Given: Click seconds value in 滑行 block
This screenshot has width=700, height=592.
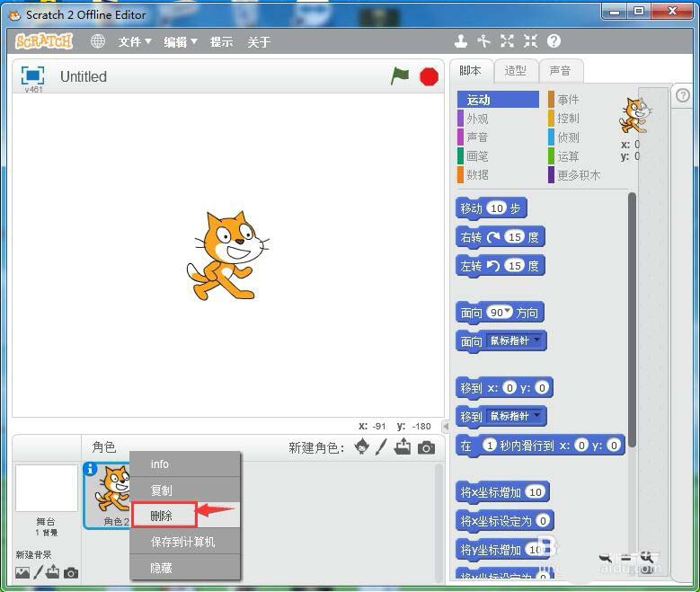Looking at the screenshot, I should click(490, 445).
